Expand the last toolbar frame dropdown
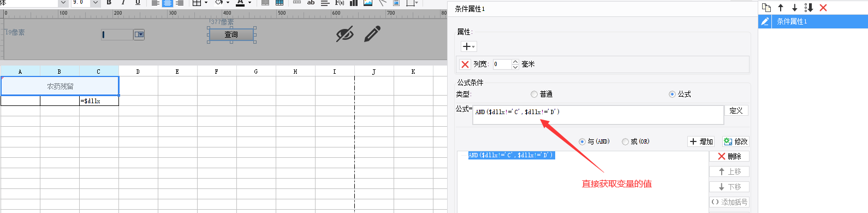The width and height of the screenshot is (868, 213). tap(417, 3)
